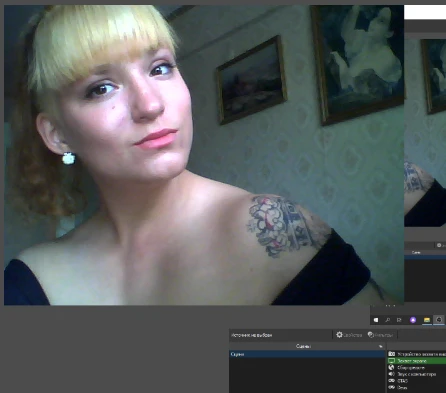This screenshot has width=446, height=393.
Task: Select the video capture device source
Action: click(x=417, y=354)
